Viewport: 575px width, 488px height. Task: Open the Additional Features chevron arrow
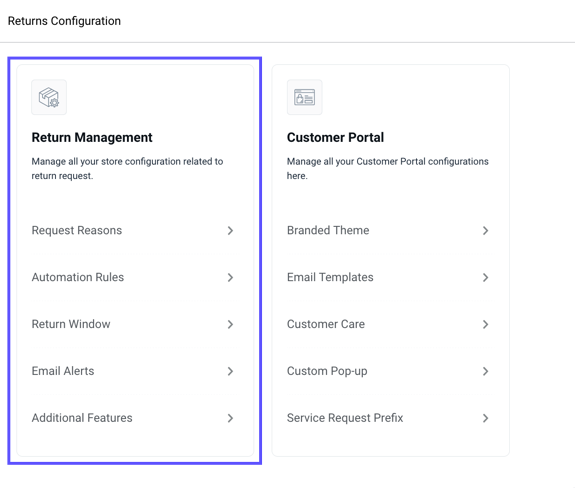[x=230, y=418]
